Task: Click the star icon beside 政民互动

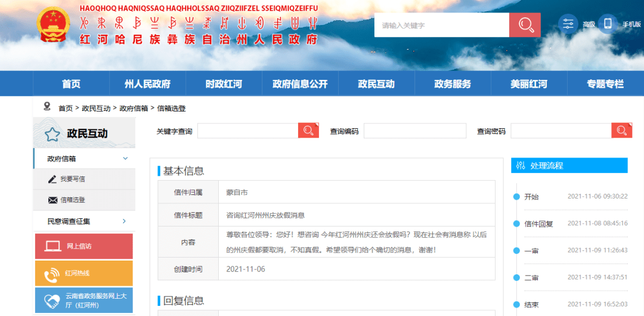Action: point(52,134)
